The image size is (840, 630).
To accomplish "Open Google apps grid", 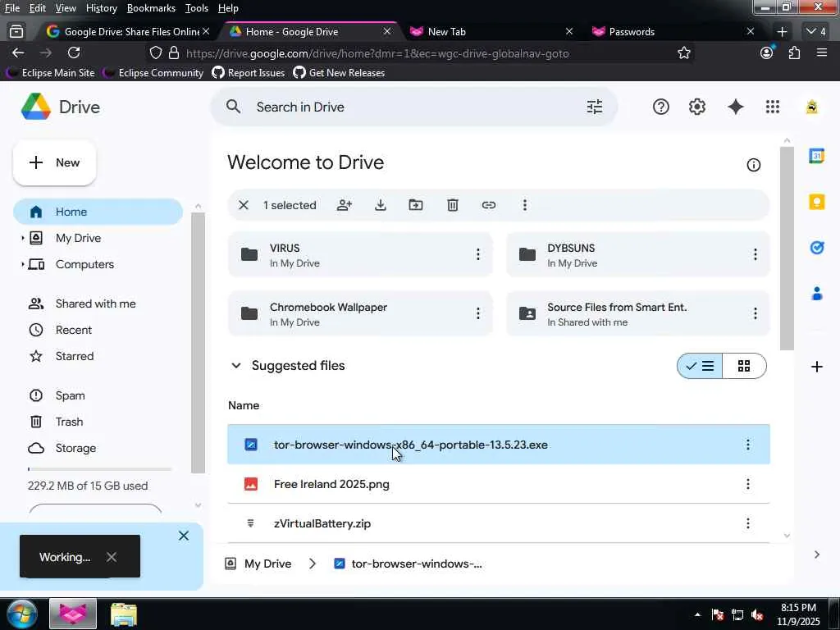I will tap(773, 107).
